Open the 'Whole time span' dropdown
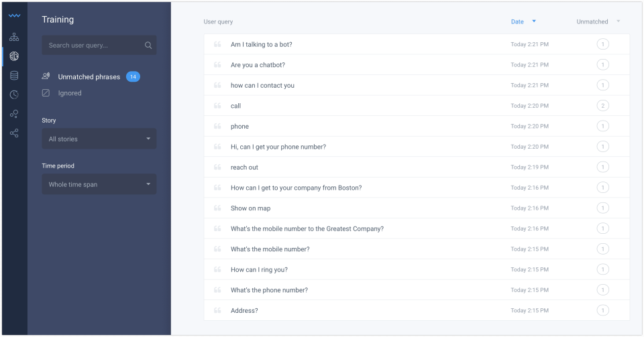Viewport: 644px width, 337px height. tap(99, 184)
